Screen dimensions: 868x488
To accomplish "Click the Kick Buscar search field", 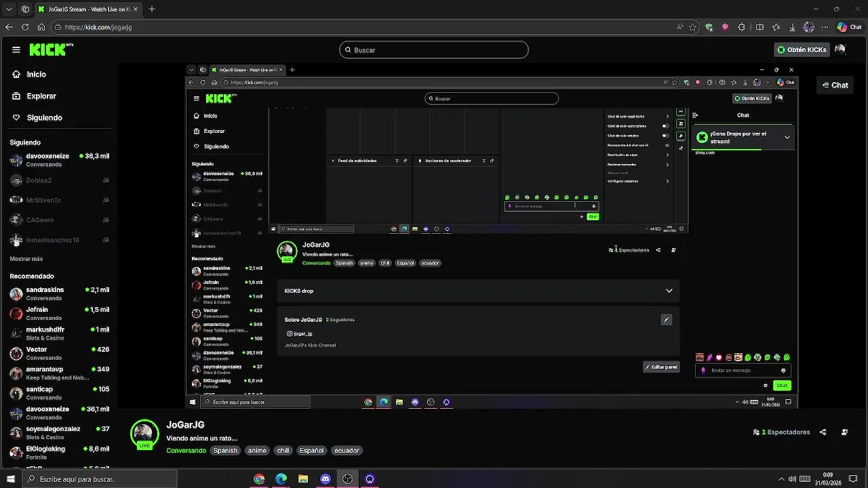I will (x=434, y=50).
